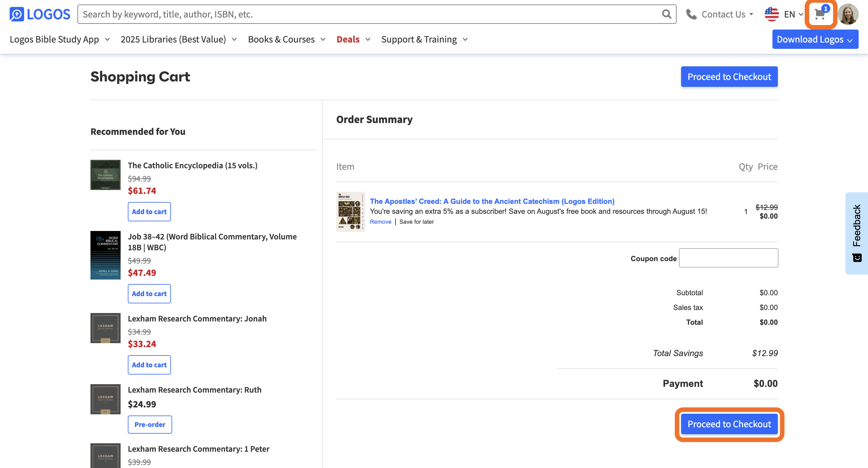The width and height of the screenshot is (868, 468).
Task: Open The Apostles' Creed cover thumbnail
Action: pyautogui.click(x=350, y=212)
